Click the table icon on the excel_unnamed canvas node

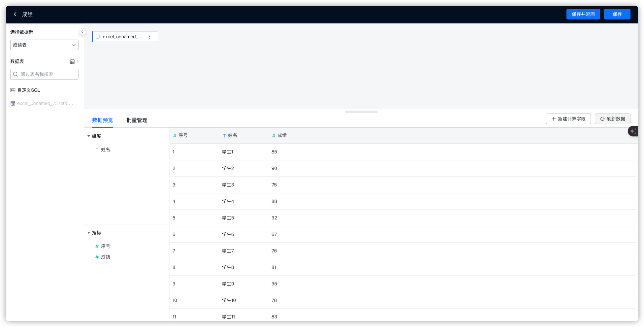click(98, 37)
